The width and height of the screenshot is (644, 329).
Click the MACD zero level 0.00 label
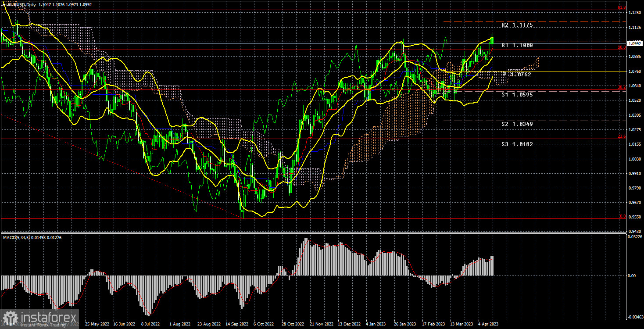tap(632, 275)
